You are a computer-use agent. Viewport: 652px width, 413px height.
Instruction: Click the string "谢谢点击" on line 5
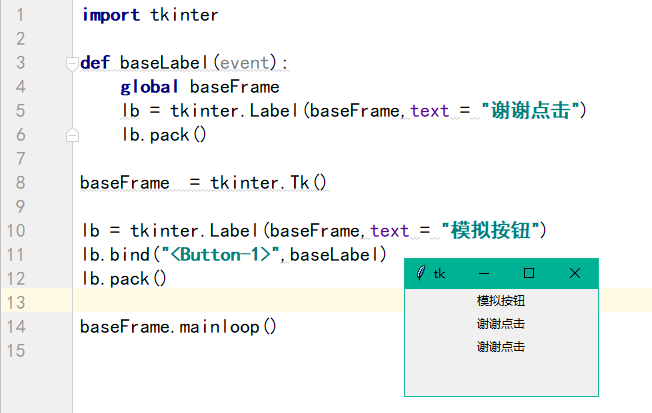pos(530,111)
